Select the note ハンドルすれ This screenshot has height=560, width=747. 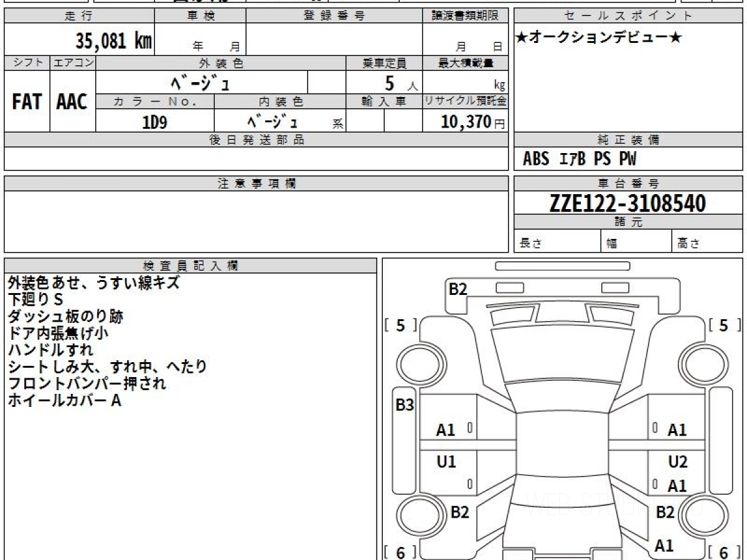50,350
